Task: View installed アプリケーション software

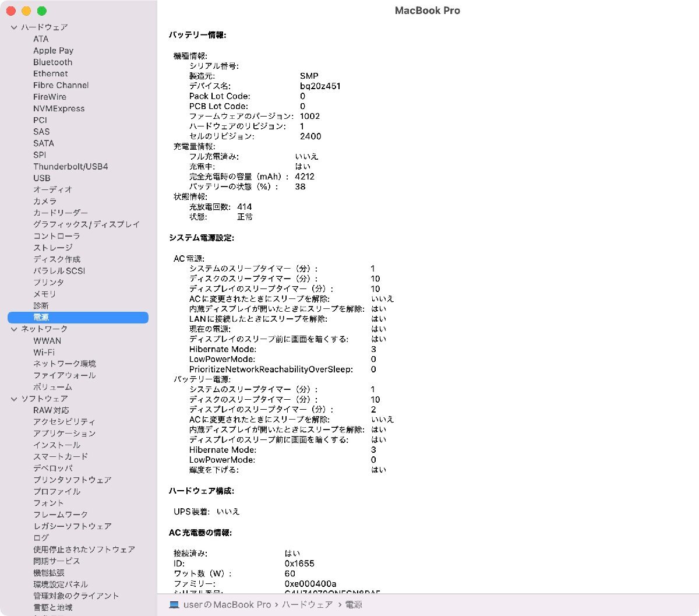Action: coord(63,433)
